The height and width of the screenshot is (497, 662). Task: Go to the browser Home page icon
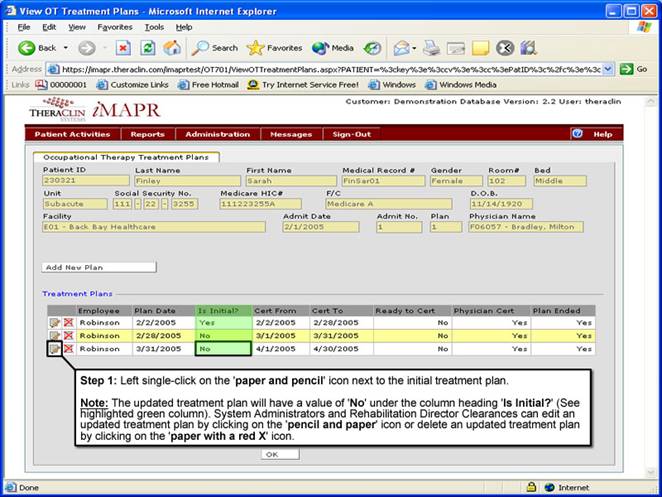point(172,47)
